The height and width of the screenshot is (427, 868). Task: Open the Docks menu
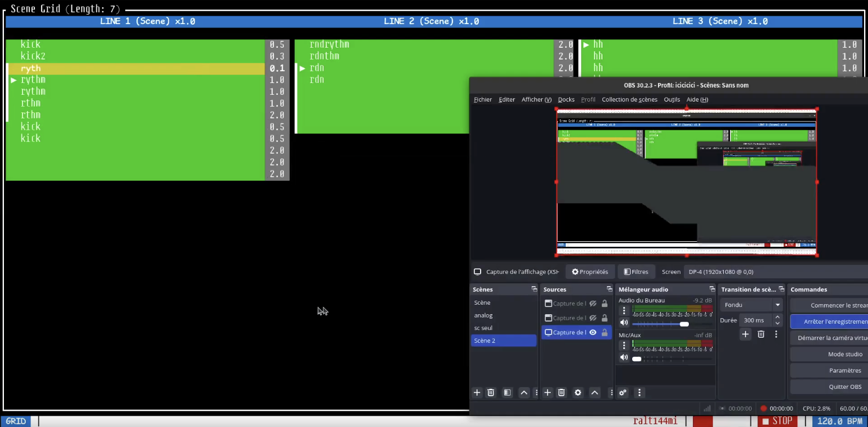[566, 99]
